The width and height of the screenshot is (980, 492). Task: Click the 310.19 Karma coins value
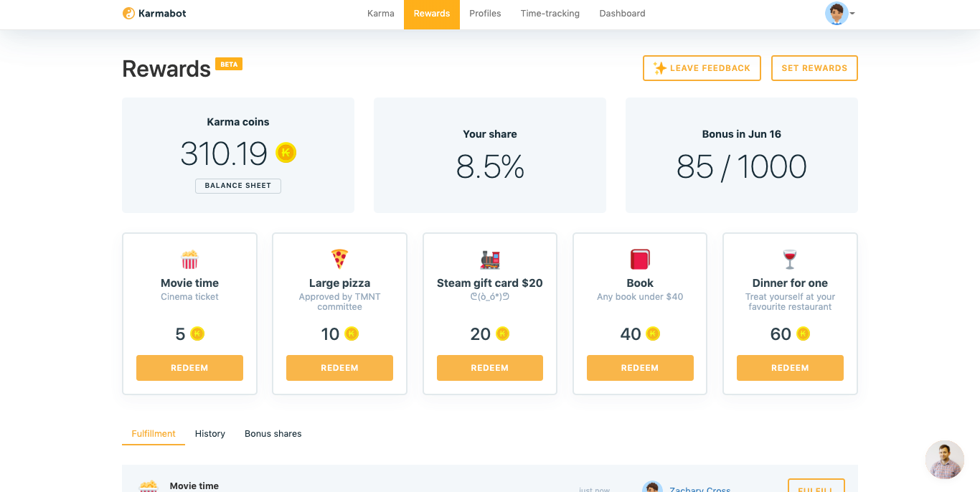pos(224,153)
